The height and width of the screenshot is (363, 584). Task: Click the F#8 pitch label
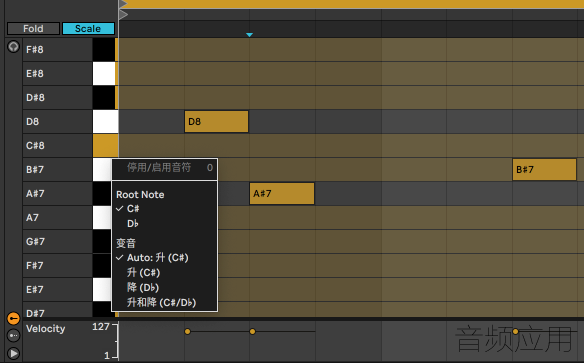click(x=35, y=50)
